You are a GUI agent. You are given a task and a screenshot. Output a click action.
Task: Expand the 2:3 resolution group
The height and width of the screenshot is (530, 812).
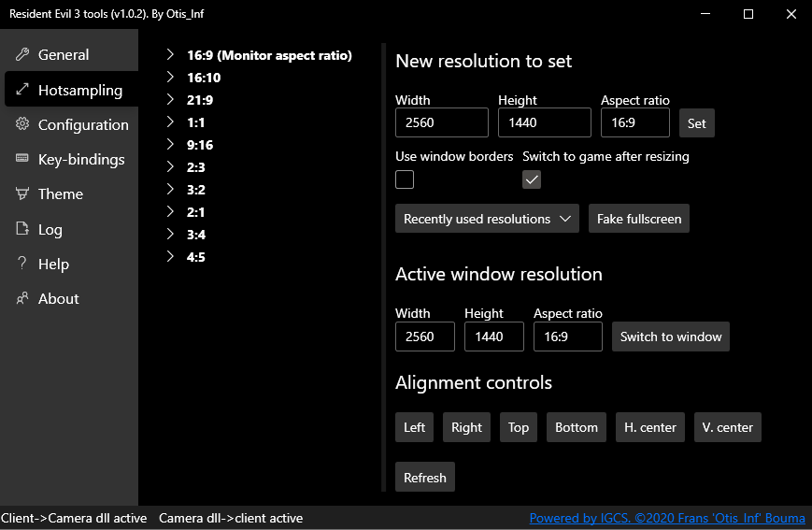170,166
